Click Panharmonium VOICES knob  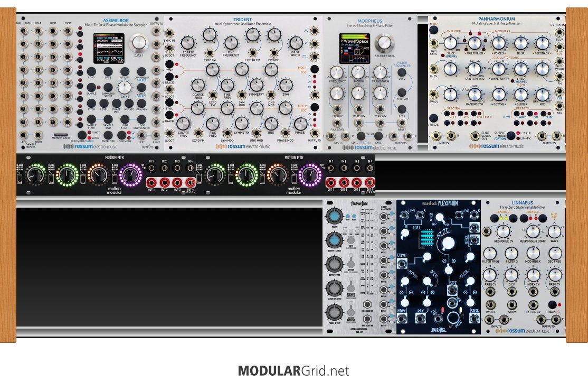tap(499, 43)
